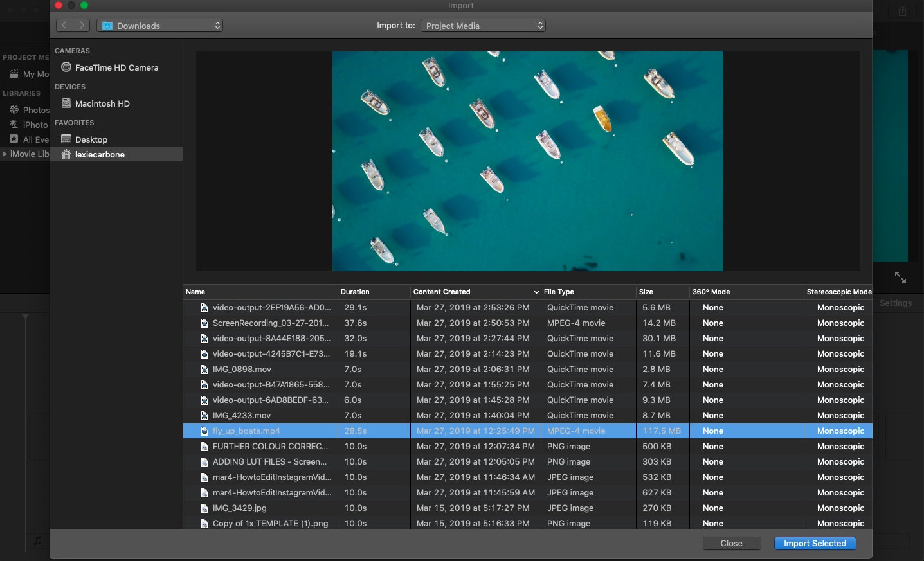Viewport: 924px width, 561px height.
Task: Select FaceTime HD Camera source label
Action: (x=116, y=67)
